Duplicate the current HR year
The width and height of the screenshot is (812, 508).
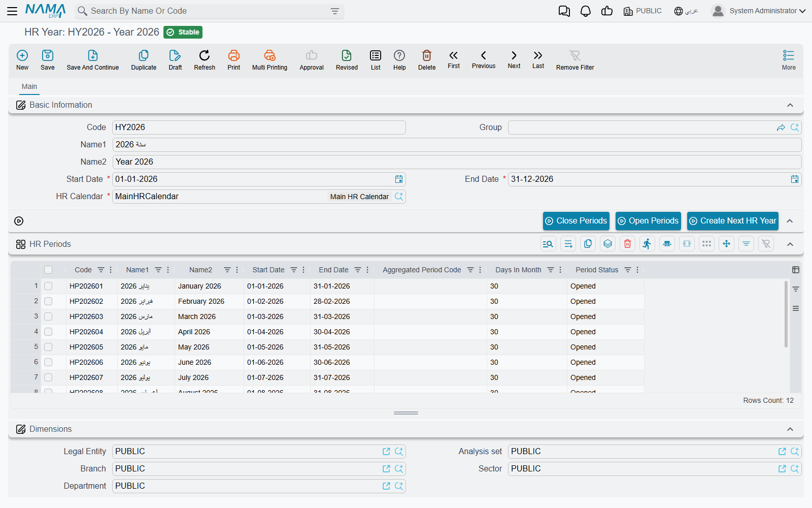144,60
